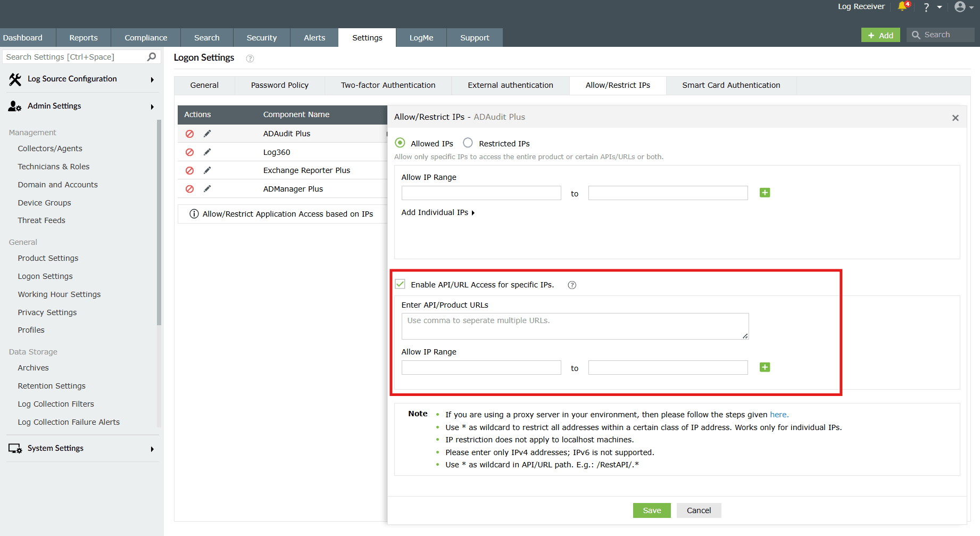This screenshot has height=536, width=980.
Task: Save the Allow/Restrict IPs settings
Action: point(652,510)
